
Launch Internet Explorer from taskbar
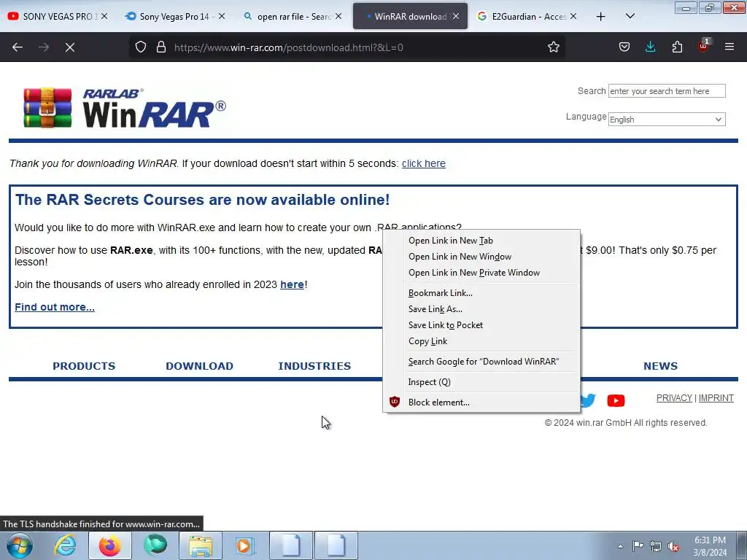(x=65, y=545)
